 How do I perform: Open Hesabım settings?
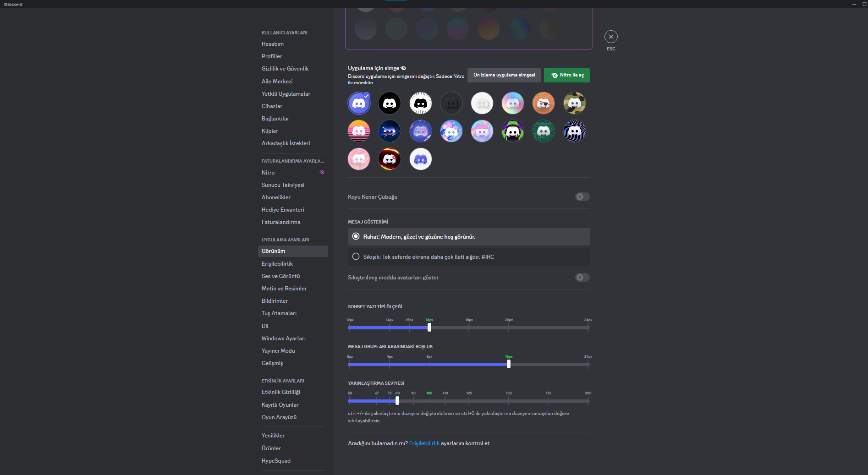pyautogui.click(x=293, y=44)
